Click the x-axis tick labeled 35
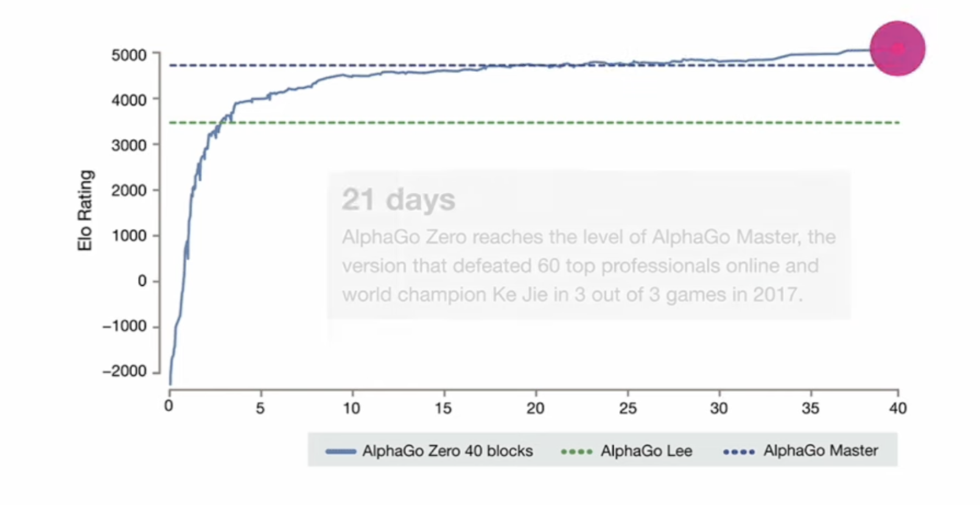Screen dimensions: 980x505 pyautogui.click(x=810, y=408)
